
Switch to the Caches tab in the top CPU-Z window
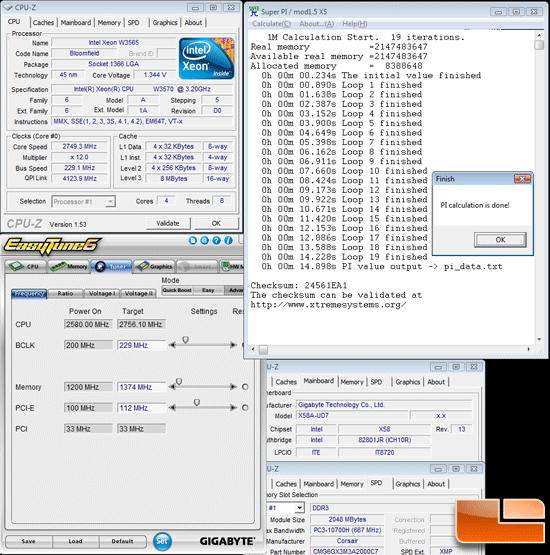coord(43,23)
